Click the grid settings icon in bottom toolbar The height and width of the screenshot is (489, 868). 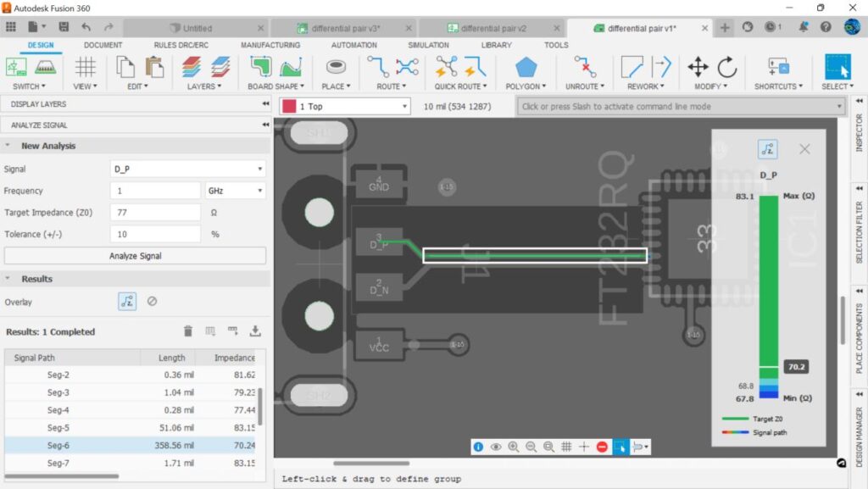pos(566,447)
